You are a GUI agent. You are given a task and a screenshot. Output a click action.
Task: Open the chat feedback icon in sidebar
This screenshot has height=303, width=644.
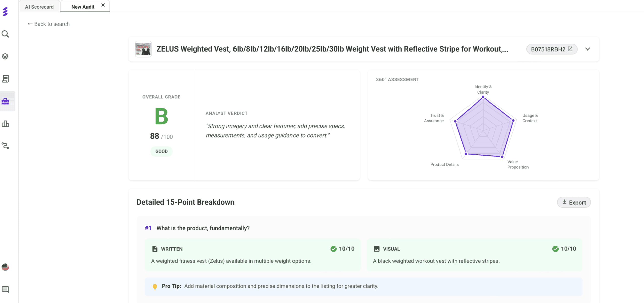pyautogui.click(x=5, y=289)
